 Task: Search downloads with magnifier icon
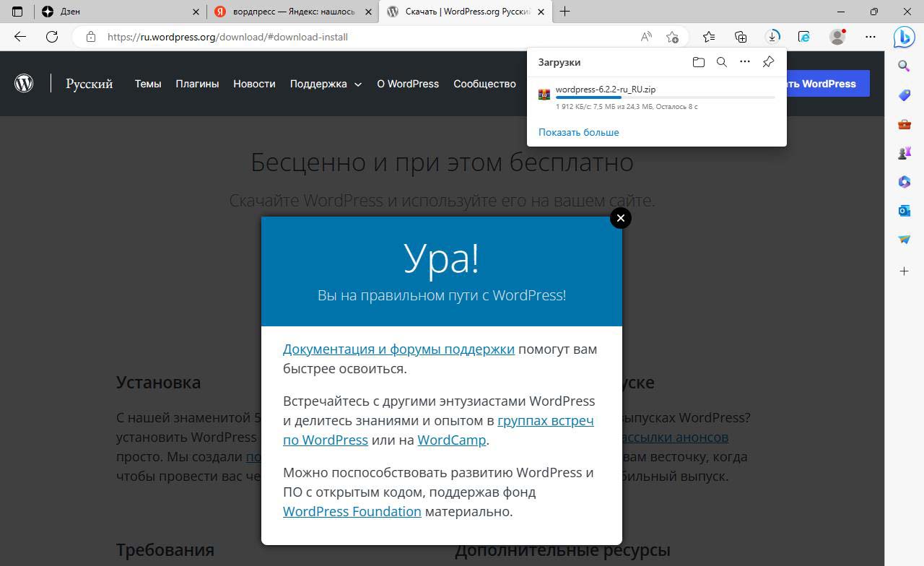click(x=721, y=62)
